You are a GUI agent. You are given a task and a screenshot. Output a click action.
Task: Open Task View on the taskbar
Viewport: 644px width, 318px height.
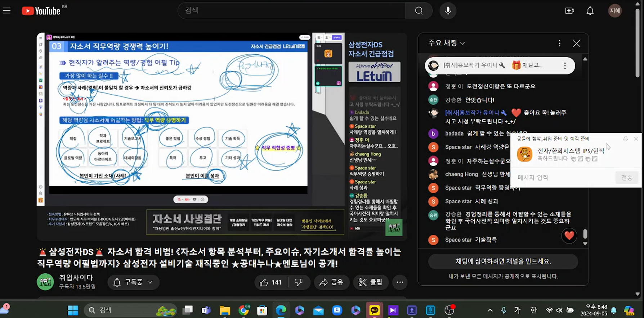[x=188, y=310]
